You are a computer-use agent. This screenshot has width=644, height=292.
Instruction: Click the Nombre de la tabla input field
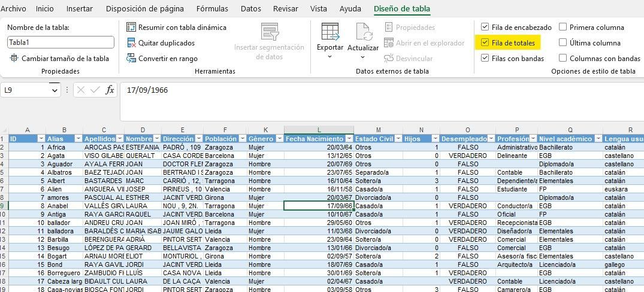(61, 42)
